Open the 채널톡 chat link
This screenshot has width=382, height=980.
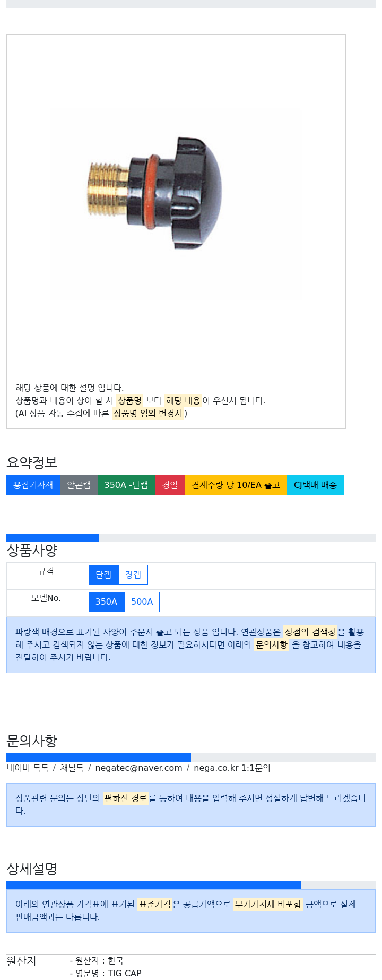[x=72, y=768]
